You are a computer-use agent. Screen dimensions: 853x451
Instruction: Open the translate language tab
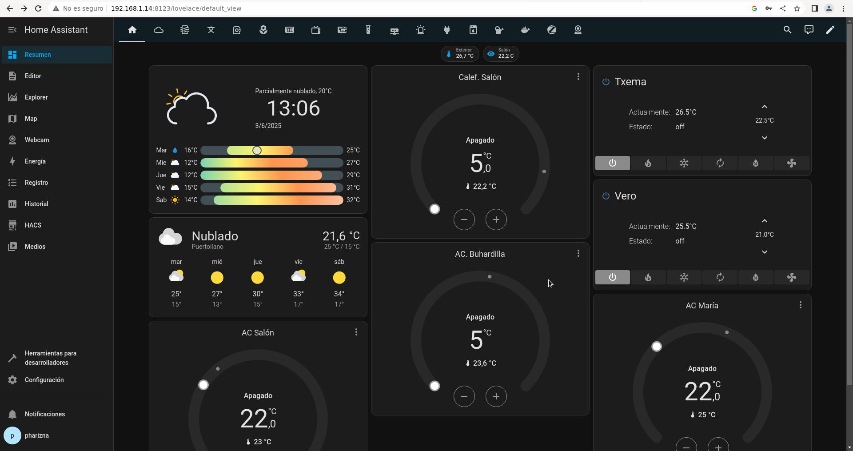211,30
